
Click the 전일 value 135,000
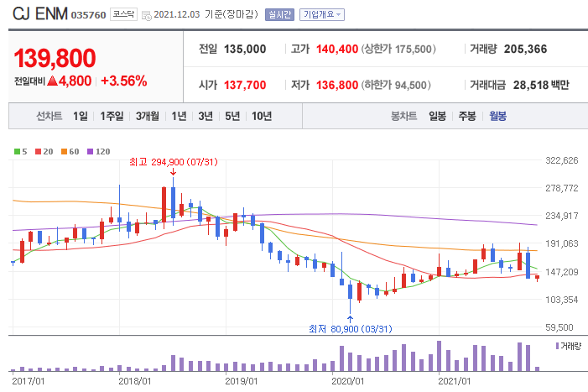coord(245,50)
